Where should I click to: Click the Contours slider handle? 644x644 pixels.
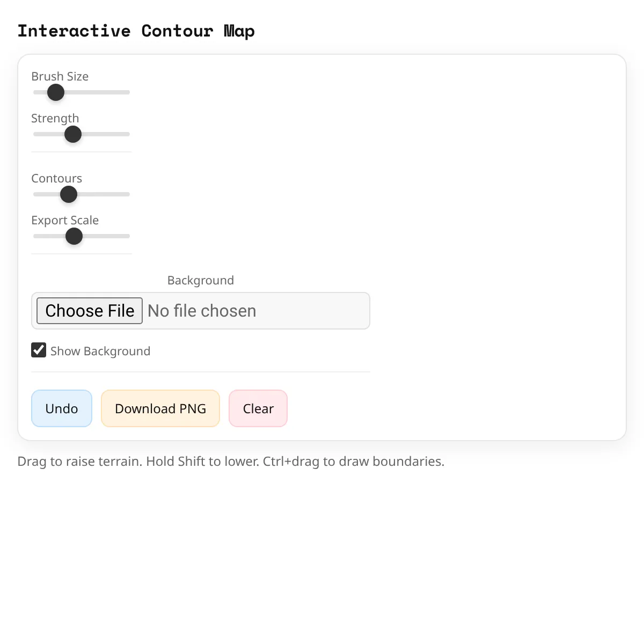pos(69,194)
